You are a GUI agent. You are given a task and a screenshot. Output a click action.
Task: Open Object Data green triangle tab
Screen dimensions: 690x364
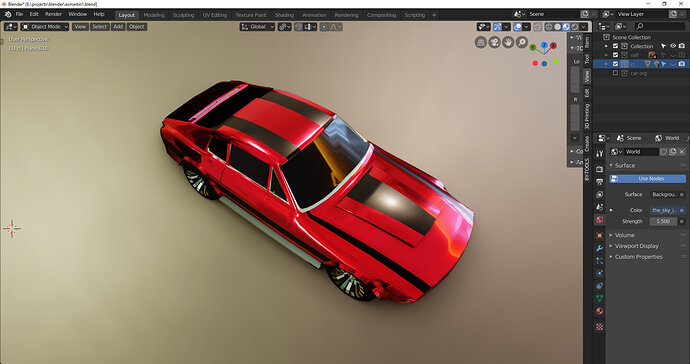pos(599,298)
